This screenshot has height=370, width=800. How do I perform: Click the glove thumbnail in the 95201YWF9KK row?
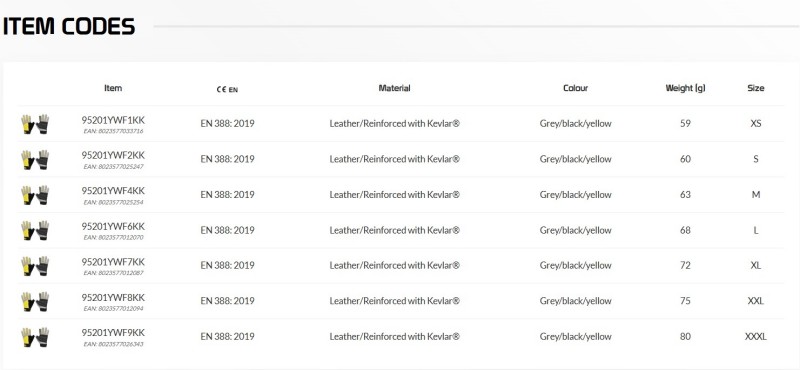click(35, 337)
